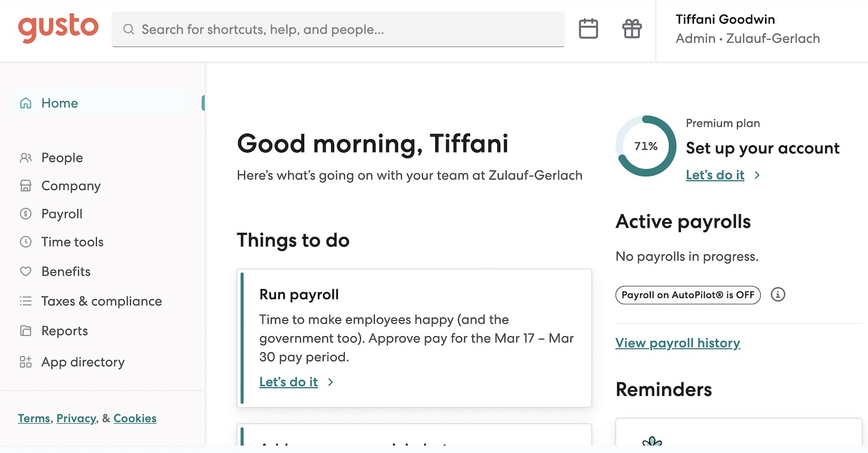Open Reports using its sidebar icon
Image resolution: width=868 pixels, height=453 pixels.
25,331
